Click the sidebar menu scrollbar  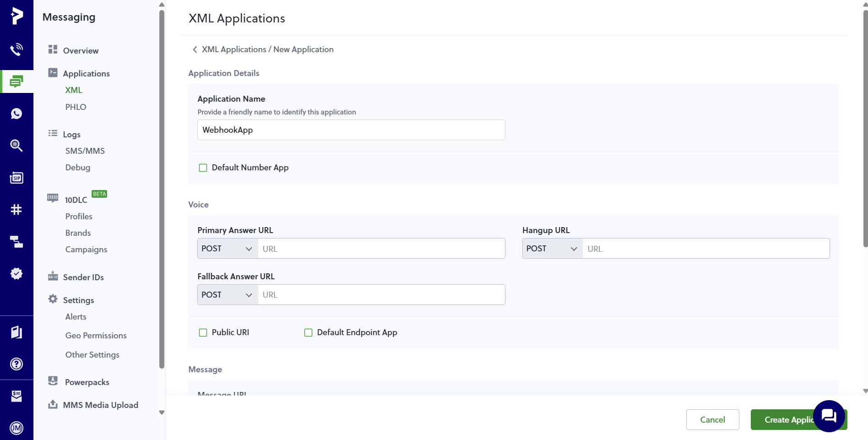coord(162,189)
